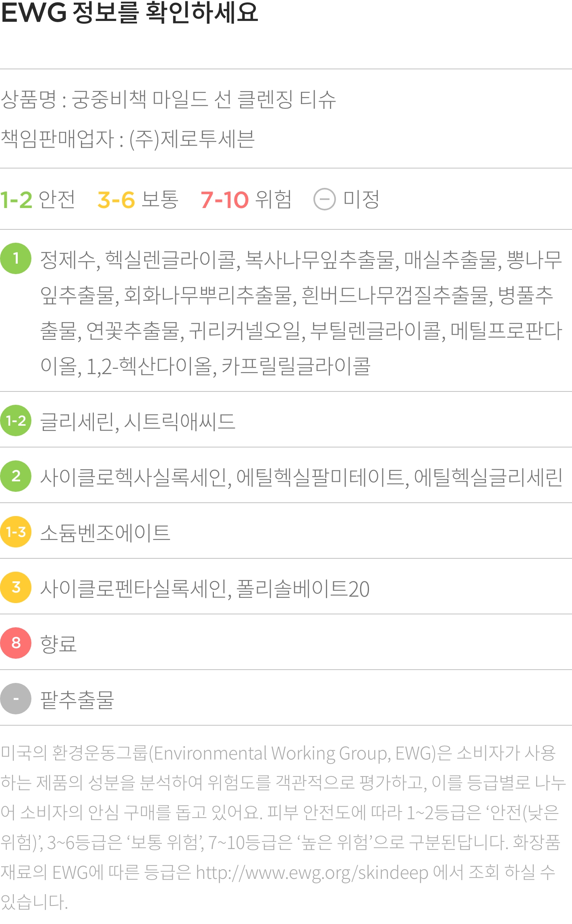This screenshot has height=924, width=572.
Task: Click the green grade 1-2 badge
Action: point(16,420)
